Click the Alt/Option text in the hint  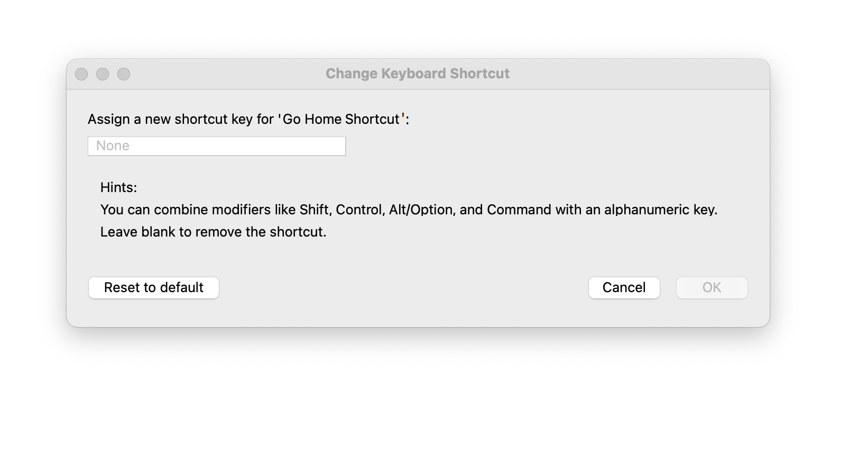(x=421, y=210)
